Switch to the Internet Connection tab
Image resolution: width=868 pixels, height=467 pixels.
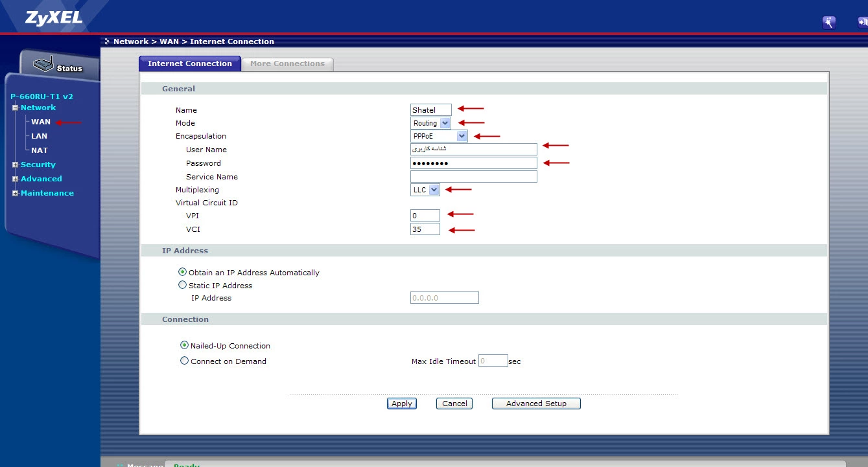coord(190,63)
